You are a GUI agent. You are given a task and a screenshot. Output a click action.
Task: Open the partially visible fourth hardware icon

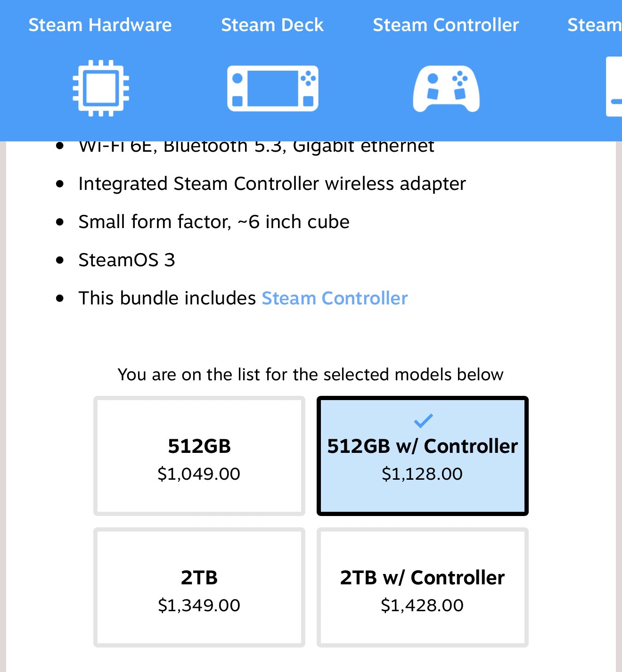tap(614, 87)
